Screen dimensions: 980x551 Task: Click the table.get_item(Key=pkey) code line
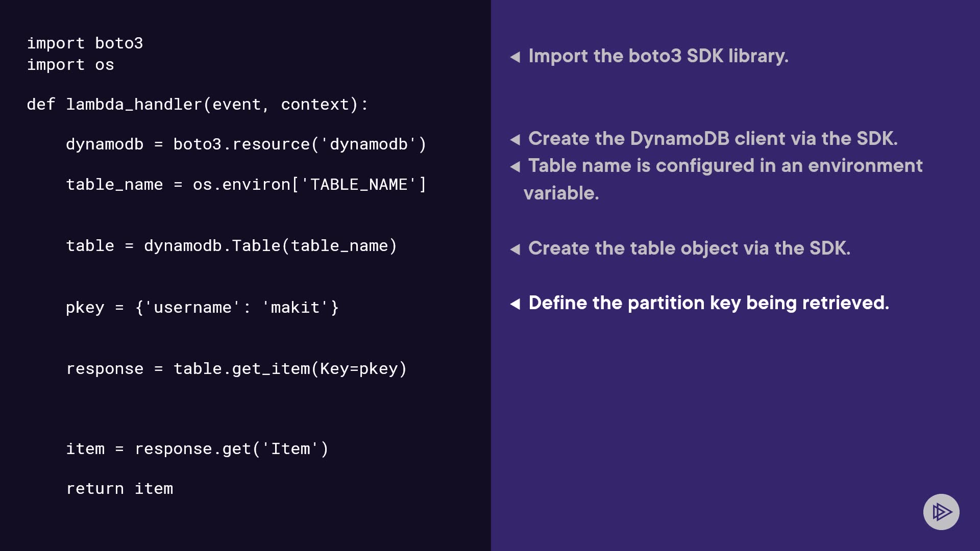236,369
